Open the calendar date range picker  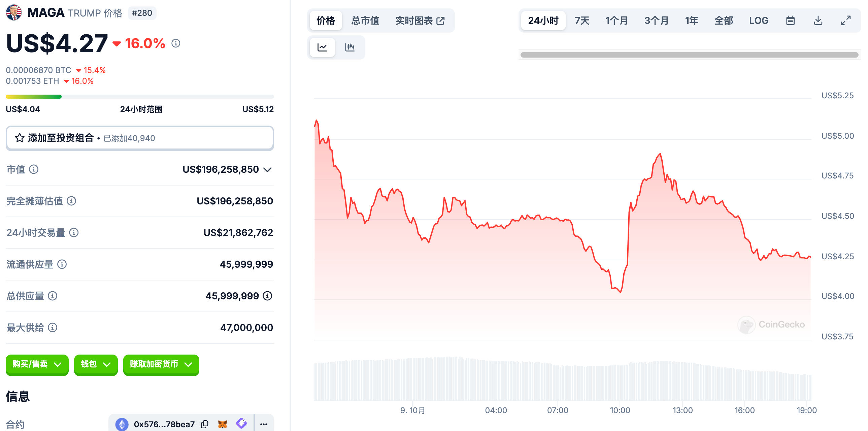[790, 21]
